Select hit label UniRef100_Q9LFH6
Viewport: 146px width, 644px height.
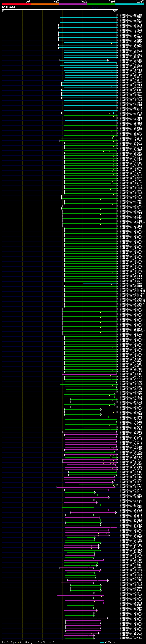click(x=131, y=63)
